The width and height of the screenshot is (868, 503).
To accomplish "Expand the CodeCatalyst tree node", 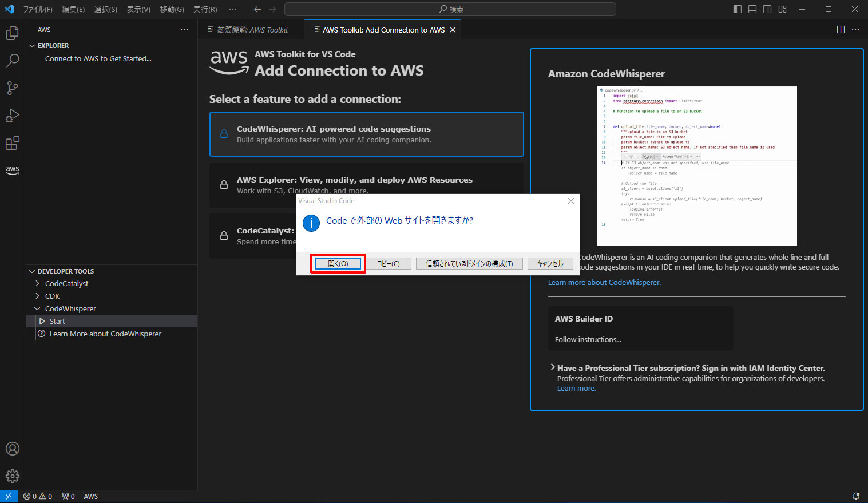I will pos(38,283).
